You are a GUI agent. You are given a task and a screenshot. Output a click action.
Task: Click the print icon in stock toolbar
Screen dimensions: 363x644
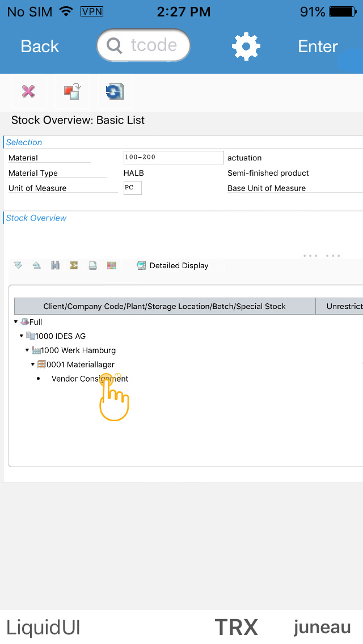point(92,265)
